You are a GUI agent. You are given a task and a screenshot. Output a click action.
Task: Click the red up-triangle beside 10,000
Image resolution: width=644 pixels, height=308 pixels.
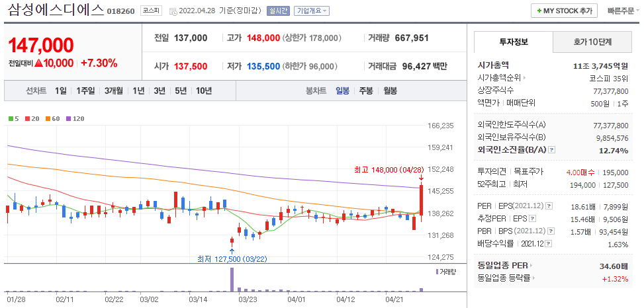[x=38, y=63]
